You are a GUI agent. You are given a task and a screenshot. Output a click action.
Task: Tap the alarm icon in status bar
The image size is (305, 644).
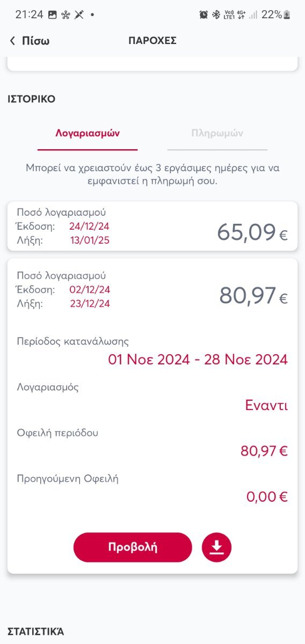(204, 14)
